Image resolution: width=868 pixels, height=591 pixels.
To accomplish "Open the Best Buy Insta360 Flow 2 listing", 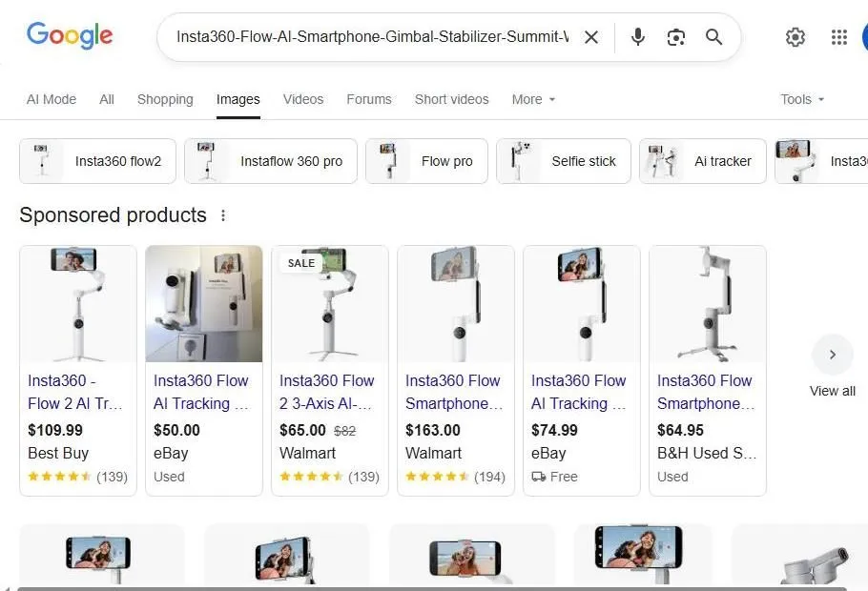I will 77,392.
